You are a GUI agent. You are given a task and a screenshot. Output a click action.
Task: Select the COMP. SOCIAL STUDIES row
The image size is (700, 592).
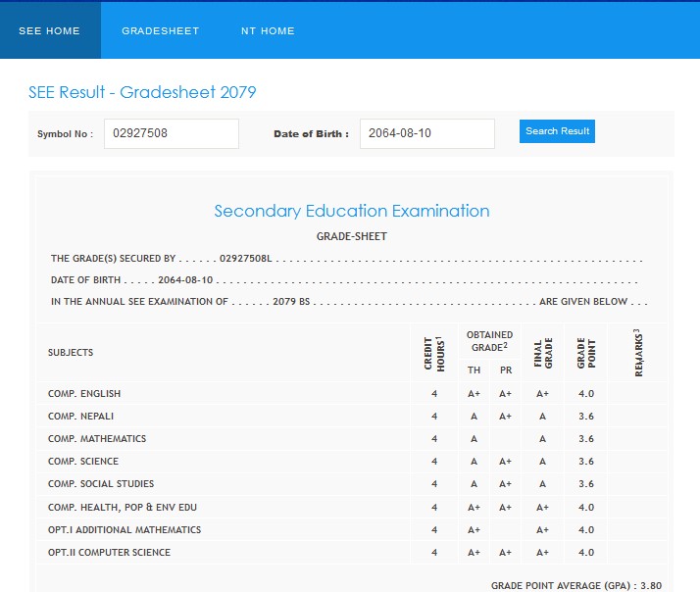pos(101,484)
